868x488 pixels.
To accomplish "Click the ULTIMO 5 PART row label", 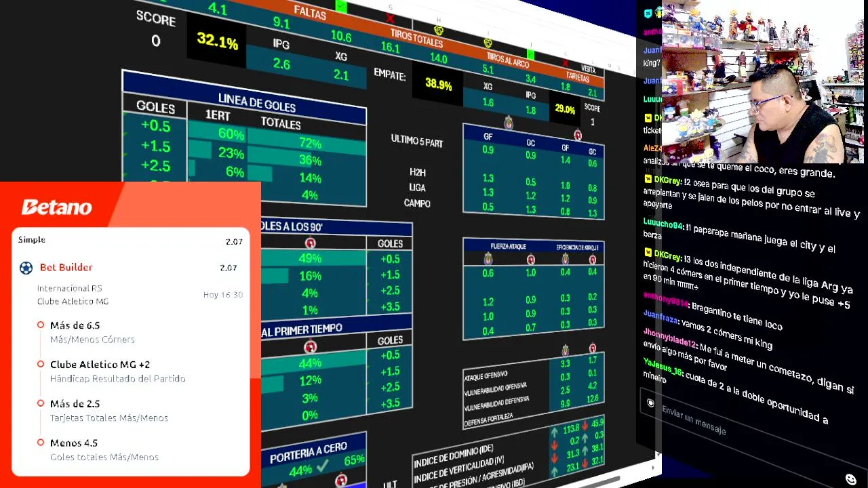I will click(x=416, y=141).
